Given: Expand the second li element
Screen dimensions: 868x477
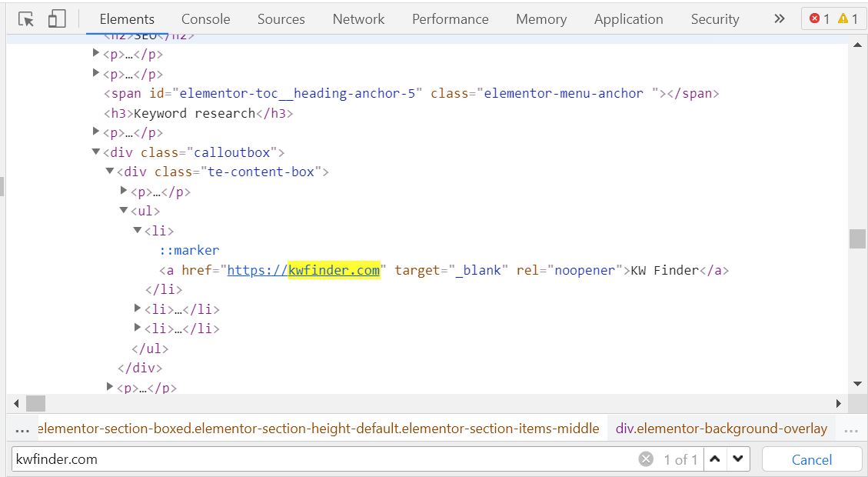Looking at the screenshot, I should pyautogui.click(x=138, y=308).
